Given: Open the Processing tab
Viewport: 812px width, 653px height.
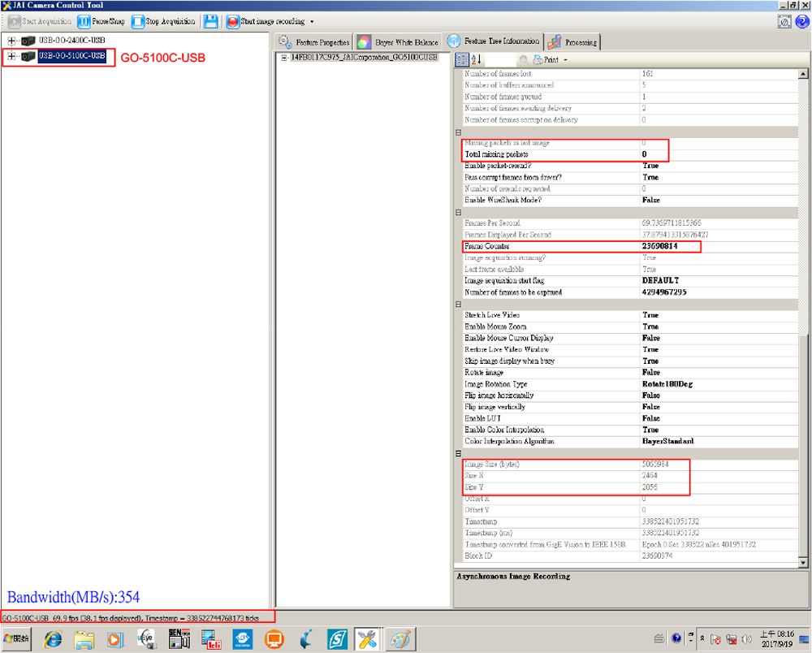Looking at the screenshot, I should 572,42.
